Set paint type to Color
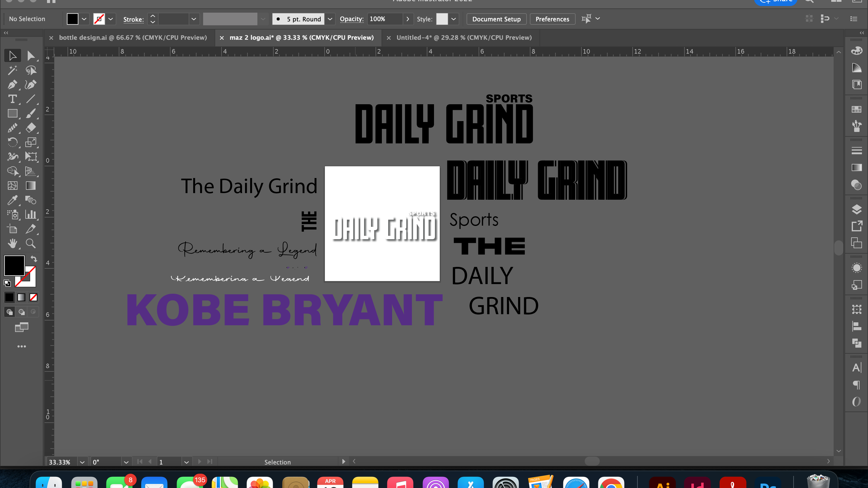The image size is (868, 488). tap(9, 297)
